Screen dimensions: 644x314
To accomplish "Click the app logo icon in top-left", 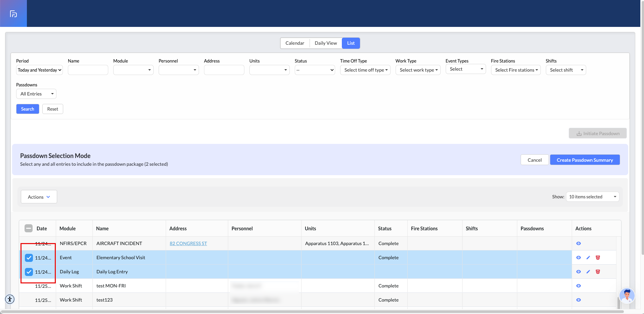I will pyautogui.click(x=13, y=14).
